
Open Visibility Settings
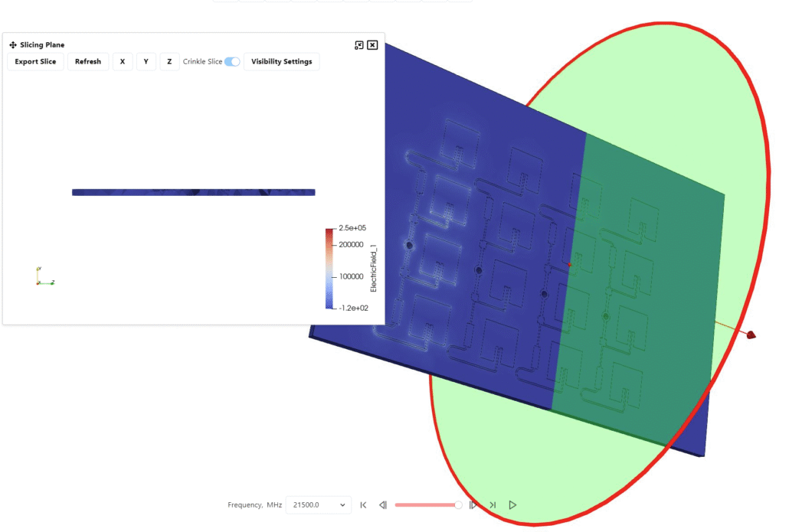click(x=281, y=62)
